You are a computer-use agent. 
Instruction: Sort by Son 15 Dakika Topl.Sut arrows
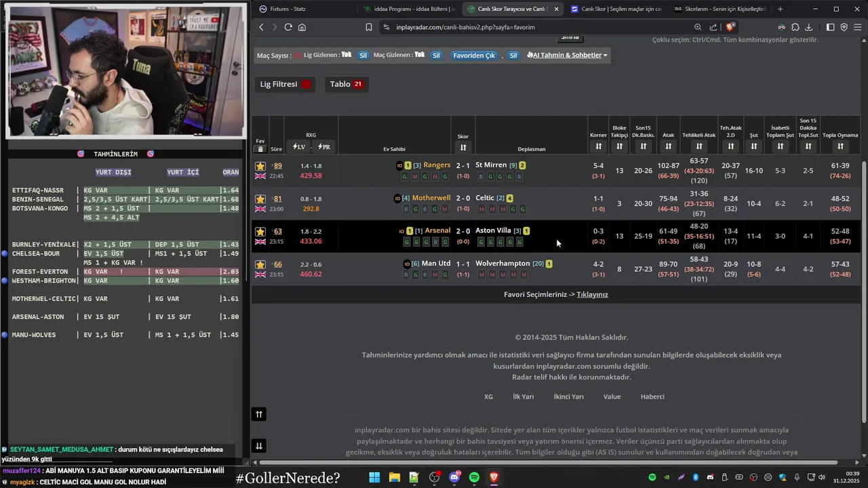tap(808, 146)
